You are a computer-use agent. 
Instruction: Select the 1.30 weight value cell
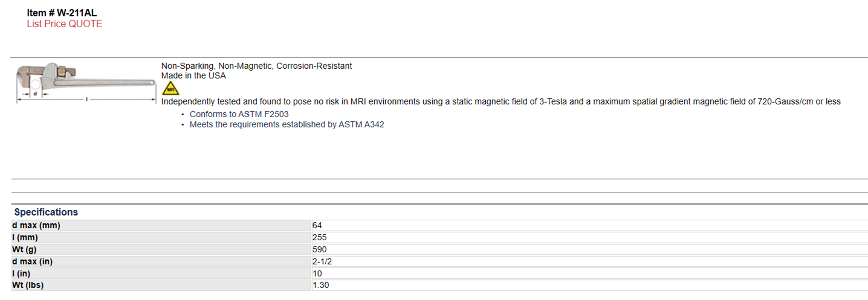pos(589,285)
